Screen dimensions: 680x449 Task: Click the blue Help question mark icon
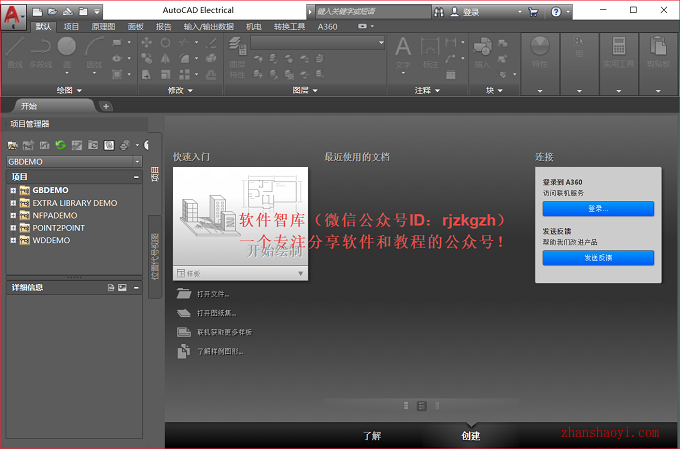click(x=556, y=12)
